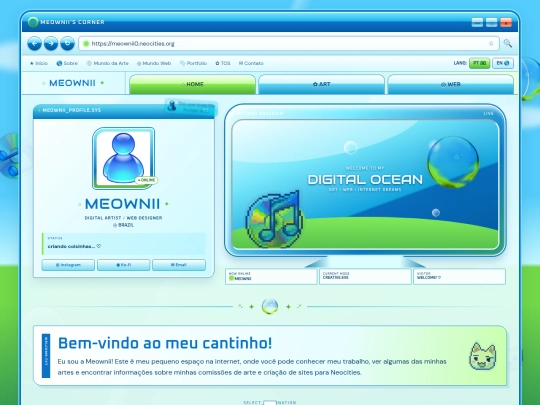This screenshot has width=540, height=405.
Task: Open the Ko-fi button
Action: pos(124,265)
